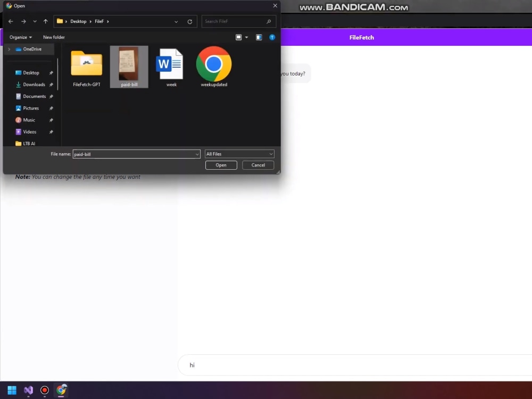Create a New folder
The width and height of the screenshot is (532, 399).
tap(54, 37)
